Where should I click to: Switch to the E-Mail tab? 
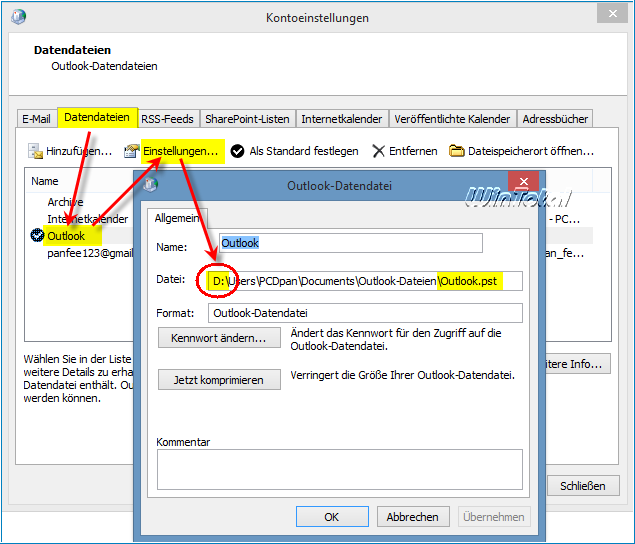pyautogui.click(x=36, y=119)
